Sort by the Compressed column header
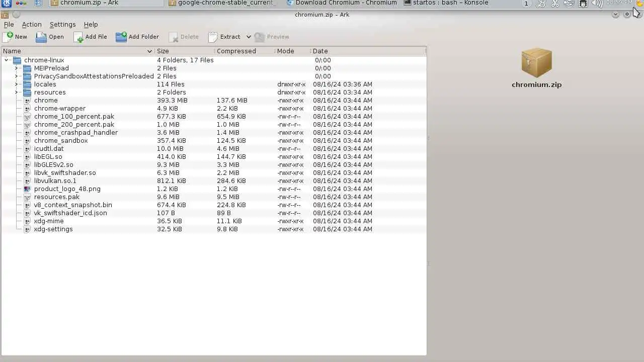 point(245,51)
